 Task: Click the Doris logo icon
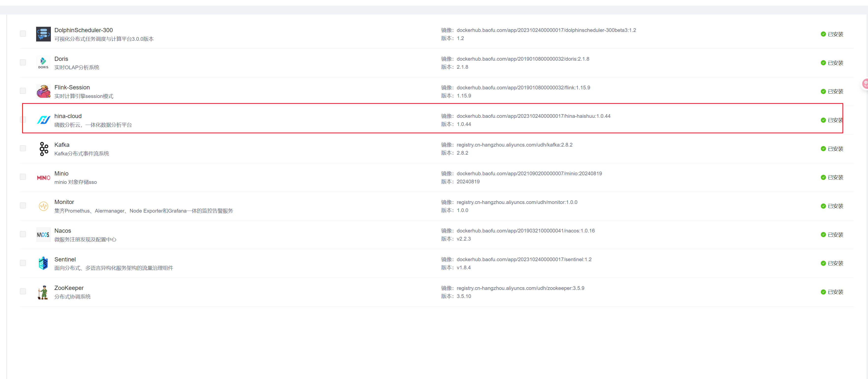[x=43, y=63]
